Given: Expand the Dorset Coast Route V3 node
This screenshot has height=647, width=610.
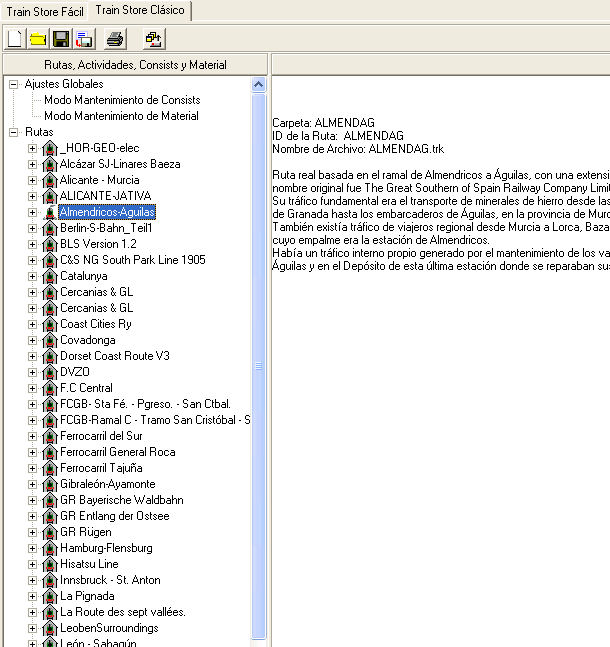Looking at the screenshot, I should click(x=32, y=356).
